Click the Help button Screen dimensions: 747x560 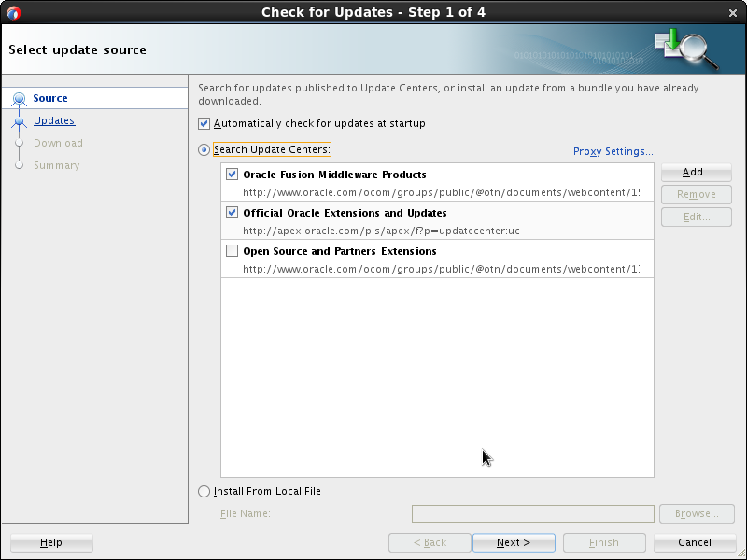point(51,542)
